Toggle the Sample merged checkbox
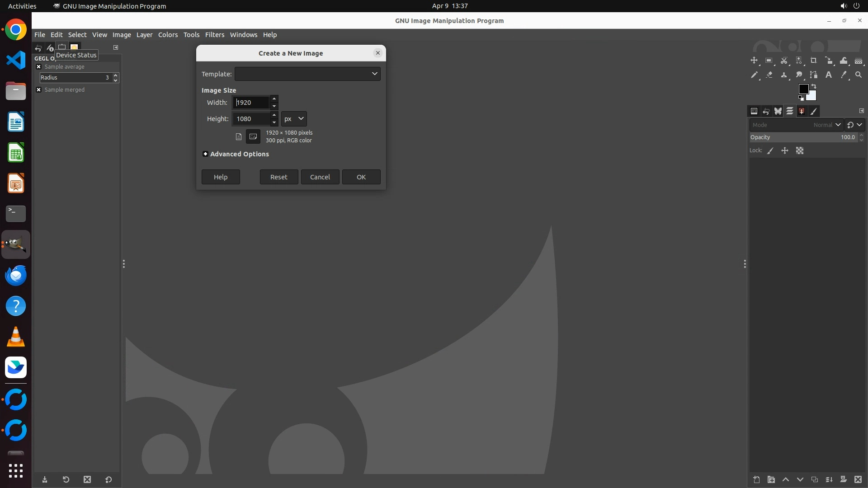The width and height of the screenshot is (868, 488). point(39,90)
